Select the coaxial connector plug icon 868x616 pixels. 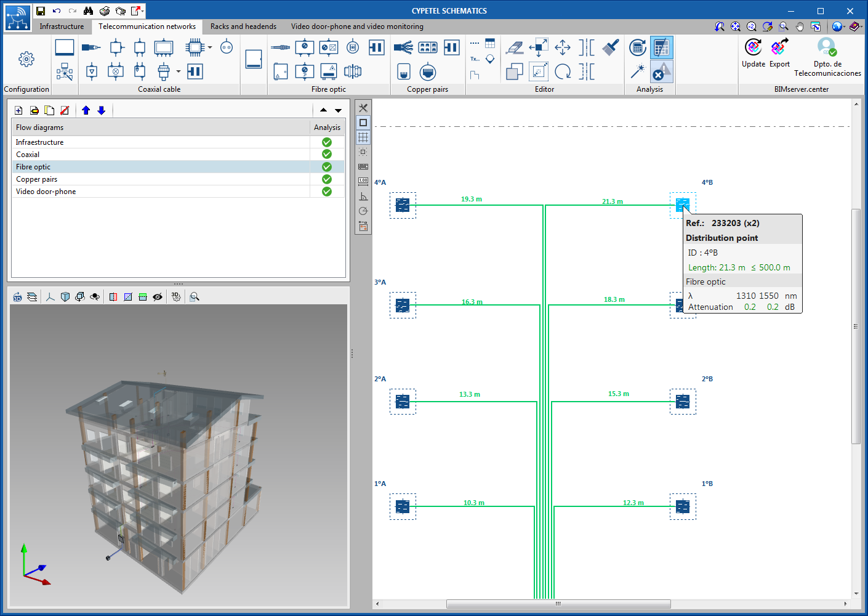click(91, 47)
